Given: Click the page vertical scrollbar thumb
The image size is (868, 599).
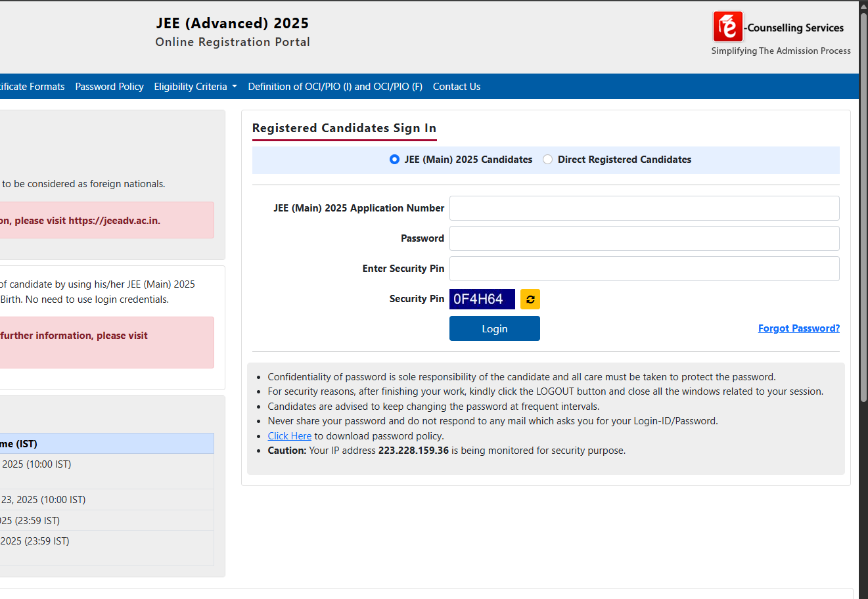Looking at the screenshot, I should coord(863,207).
